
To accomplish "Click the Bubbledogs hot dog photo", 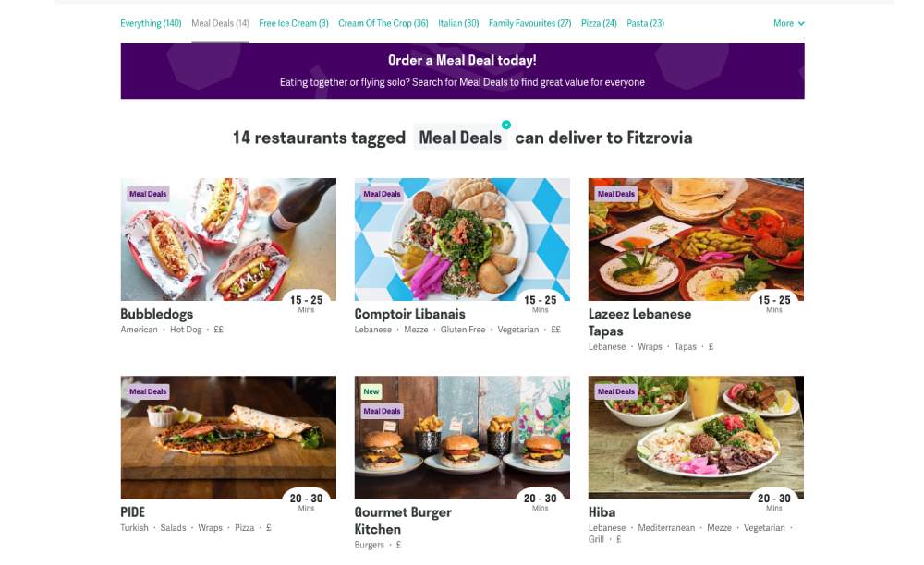I will point(228,239).
